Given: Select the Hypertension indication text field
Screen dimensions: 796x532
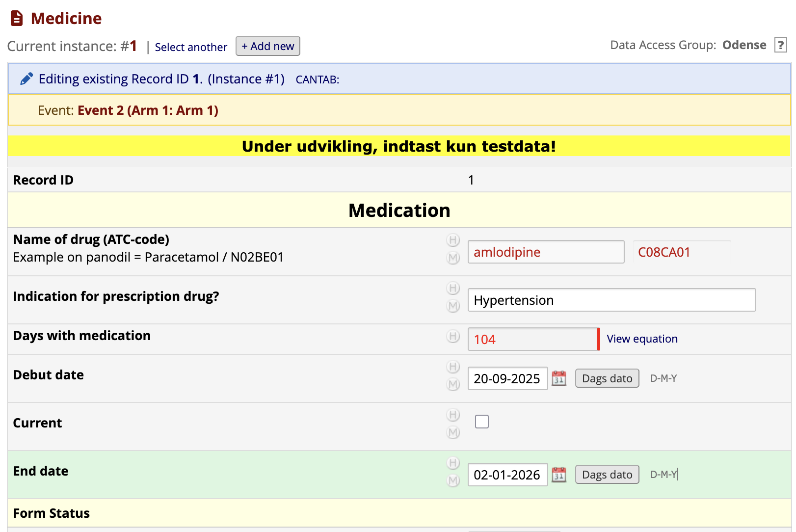Looking at the screenshot, I should (x=611, y=300).
